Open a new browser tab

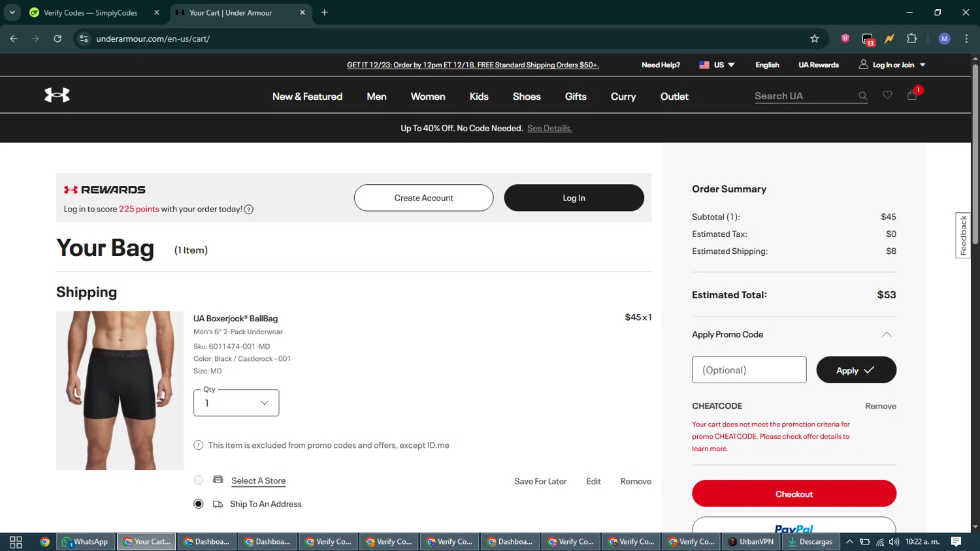325,12
